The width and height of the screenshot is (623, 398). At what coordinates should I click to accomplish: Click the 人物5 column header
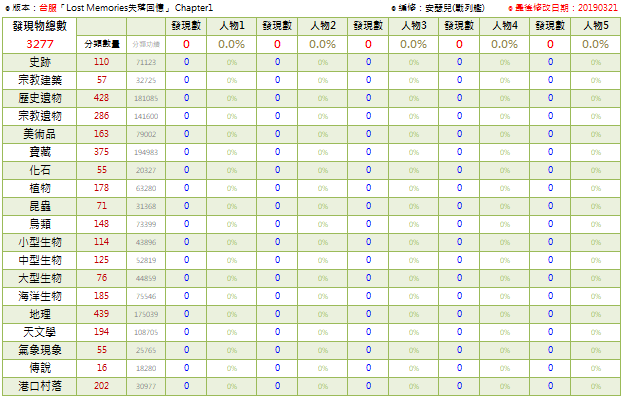pyautogui.click(x=596, y=26)
